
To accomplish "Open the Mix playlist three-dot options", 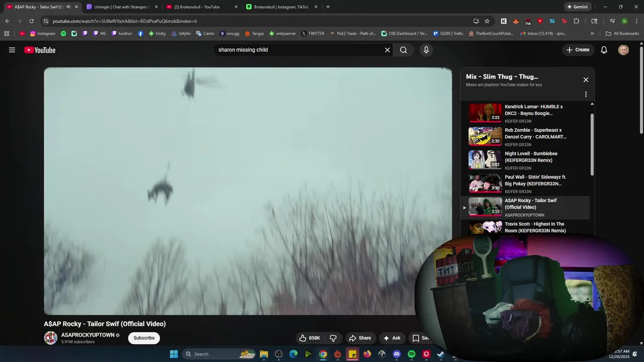I will (586, 94).
